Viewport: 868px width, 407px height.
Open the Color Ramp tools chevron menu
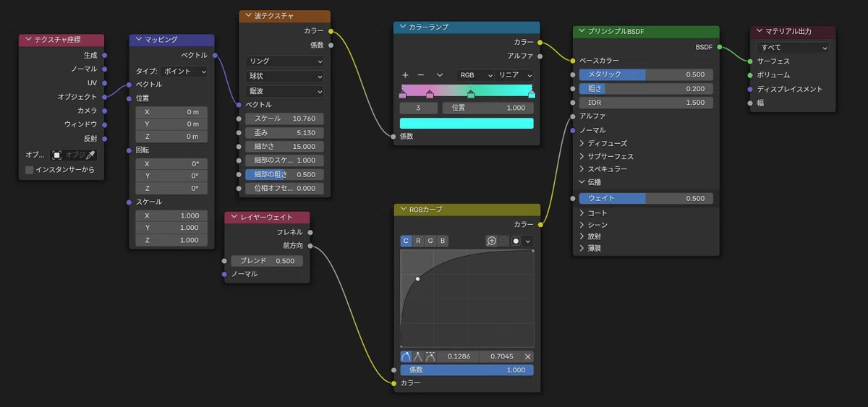click(439, 75)
